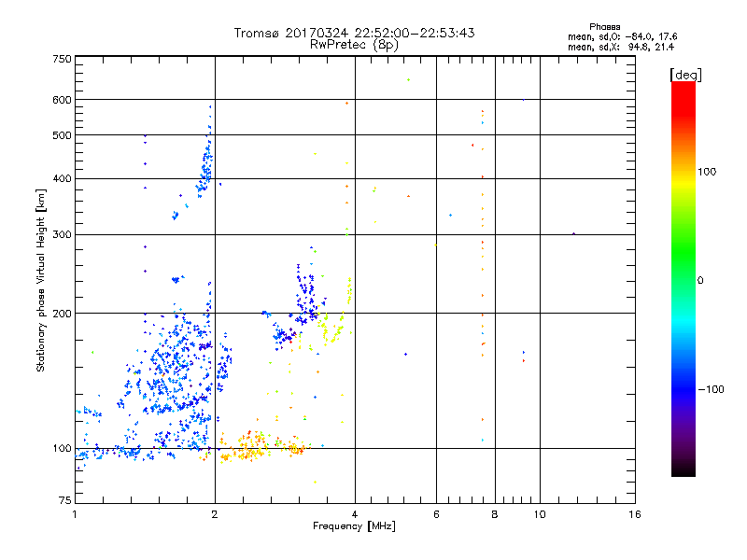Click the phase colorbar
Viewport: 747px width, 560px height.
point(684,279)
